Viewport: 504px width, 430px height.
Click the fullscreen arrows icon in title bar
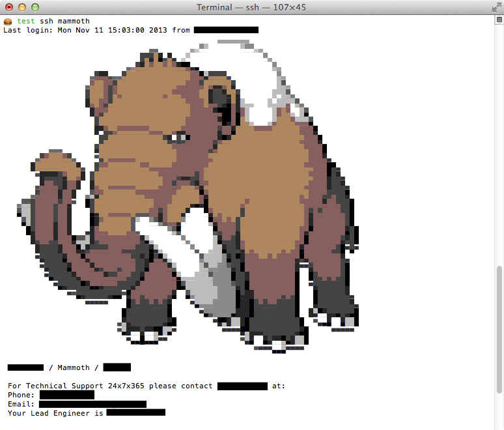496,7
